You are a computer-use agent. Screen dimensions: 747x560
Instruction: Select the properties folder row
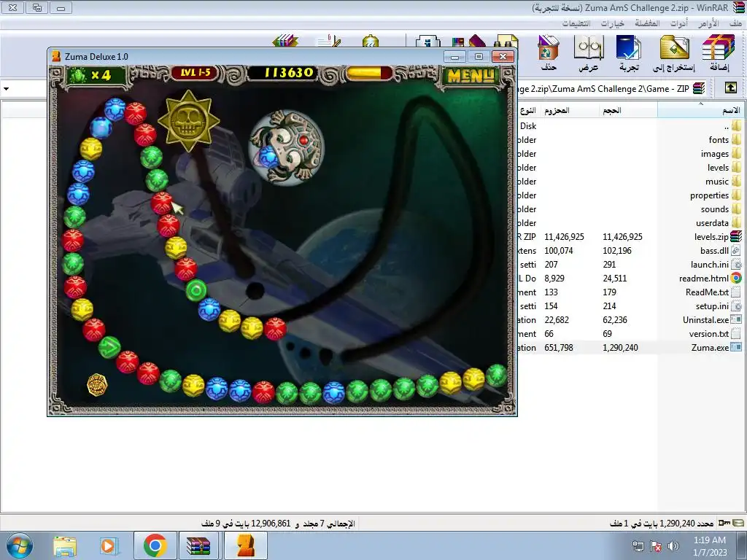pos(631,195)
